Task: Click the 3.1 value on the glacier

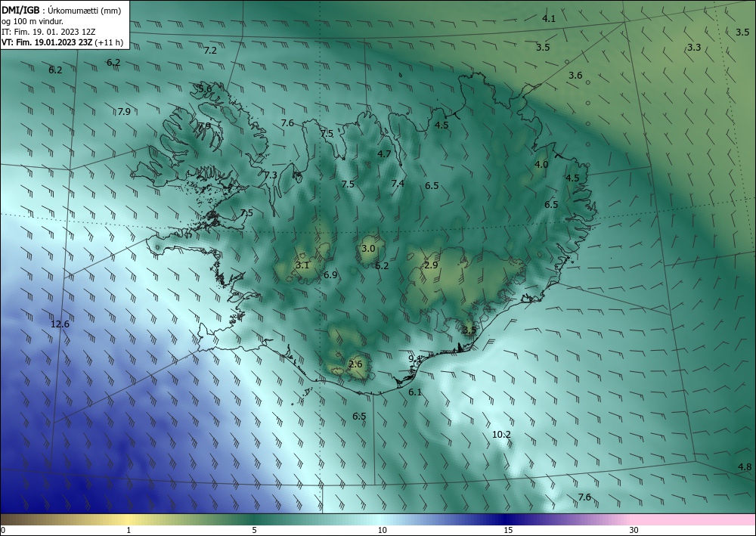Action: coord(302,265)
